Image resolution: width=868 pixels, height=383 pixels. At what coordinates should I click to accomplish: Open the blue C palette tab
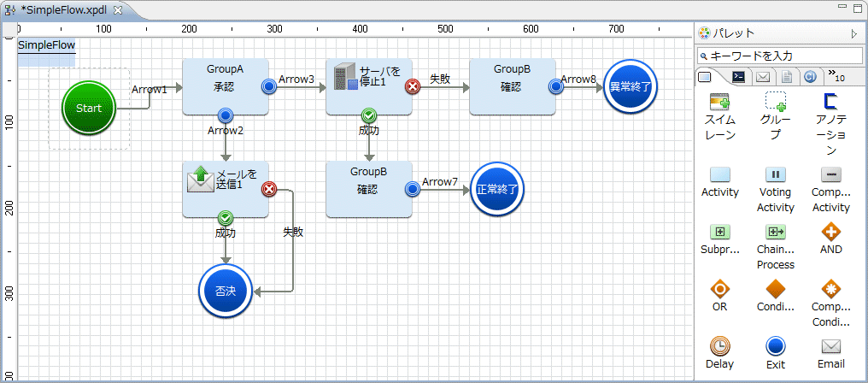pyautogui.click(x=810, y=77)
